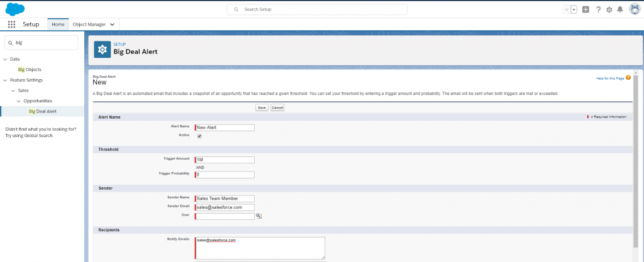Switch to the Home tab
Image resolution: width=644 pixels, height=262 pixels.
[58, 25]
